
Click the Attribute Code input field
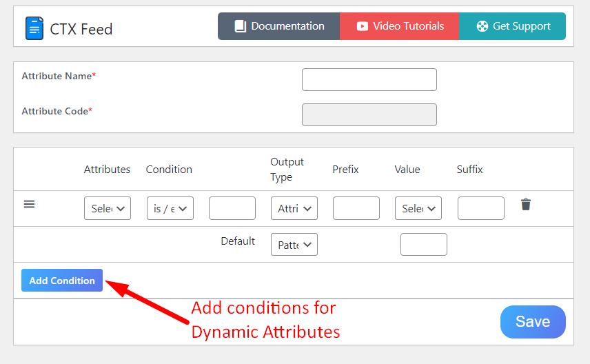click(x=369, y=114)
